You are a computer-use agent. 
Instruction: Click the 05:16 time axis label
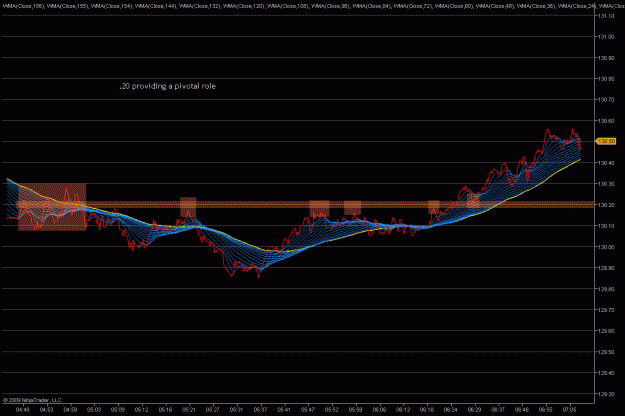(165, 410)
